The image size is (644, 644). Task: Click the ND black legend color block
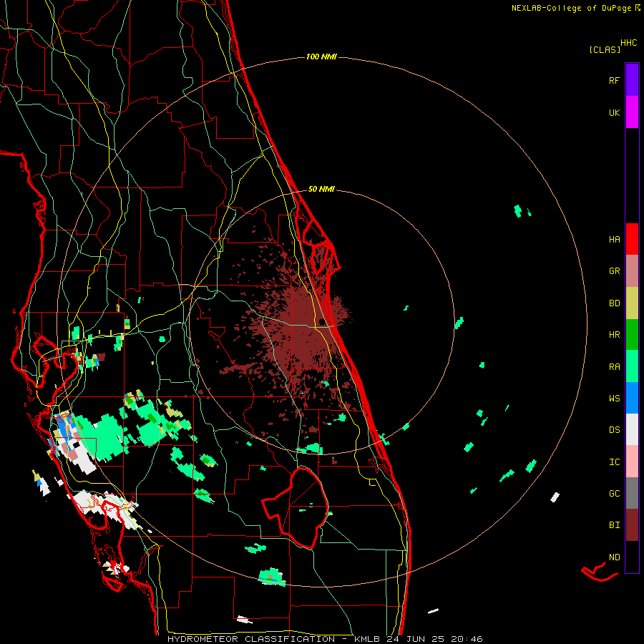[x=632, y=557]
